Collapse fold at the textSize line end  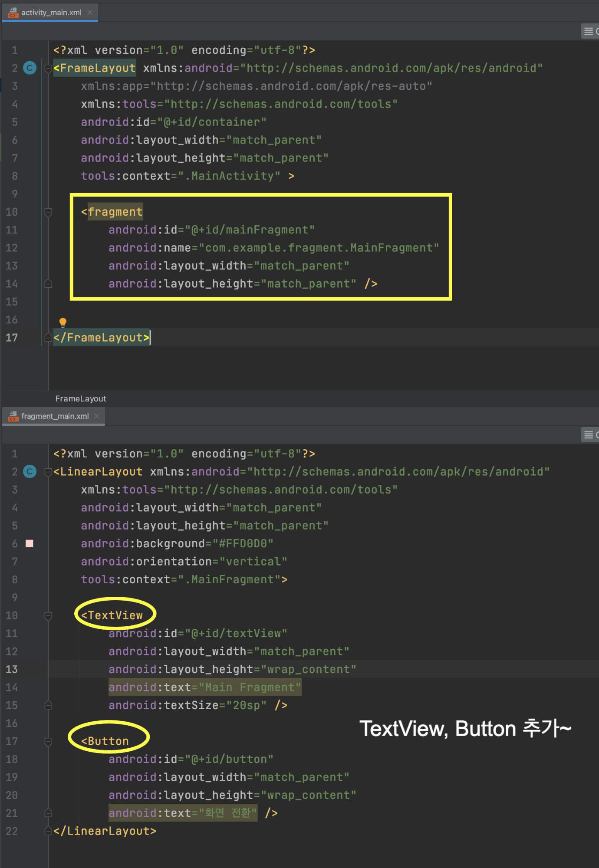coord(48,705)
